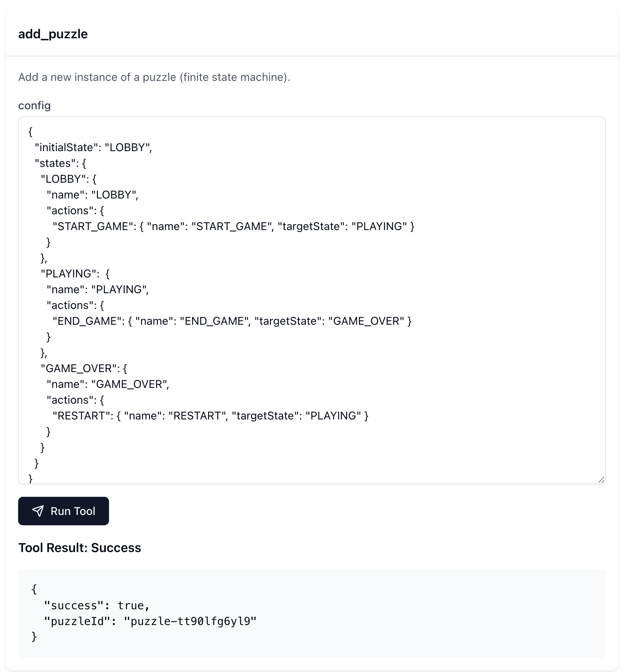The image size is (631, 672).
Task: Click the paper plane send icon
Action: (x=38, y=511)
